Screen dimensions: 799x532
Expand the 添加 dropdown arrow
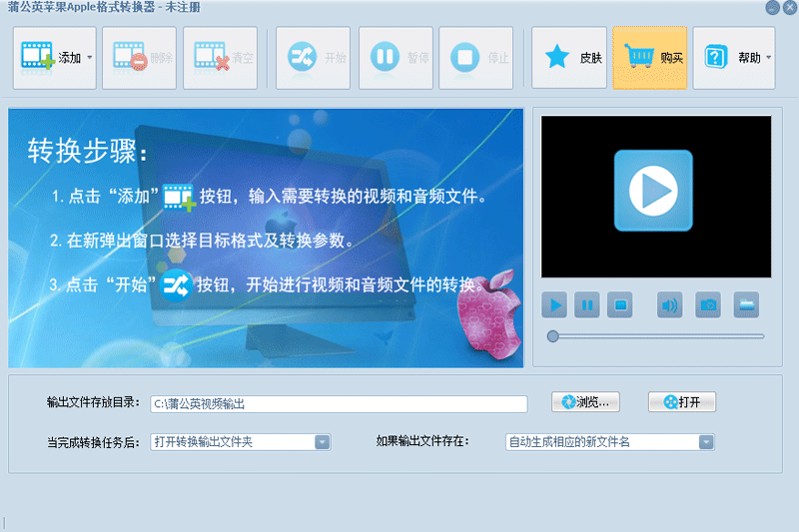(x=90, y=58)
